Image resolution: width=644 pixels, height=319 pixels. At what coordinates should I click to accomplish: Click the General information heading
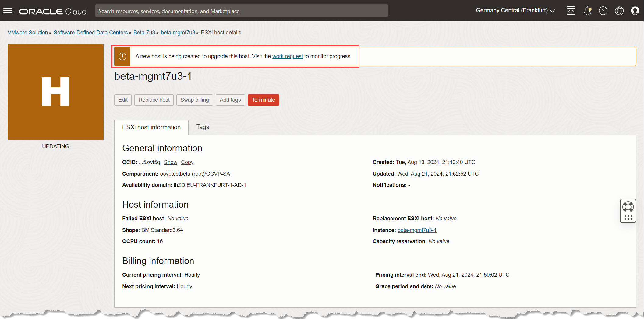(162, 148)
